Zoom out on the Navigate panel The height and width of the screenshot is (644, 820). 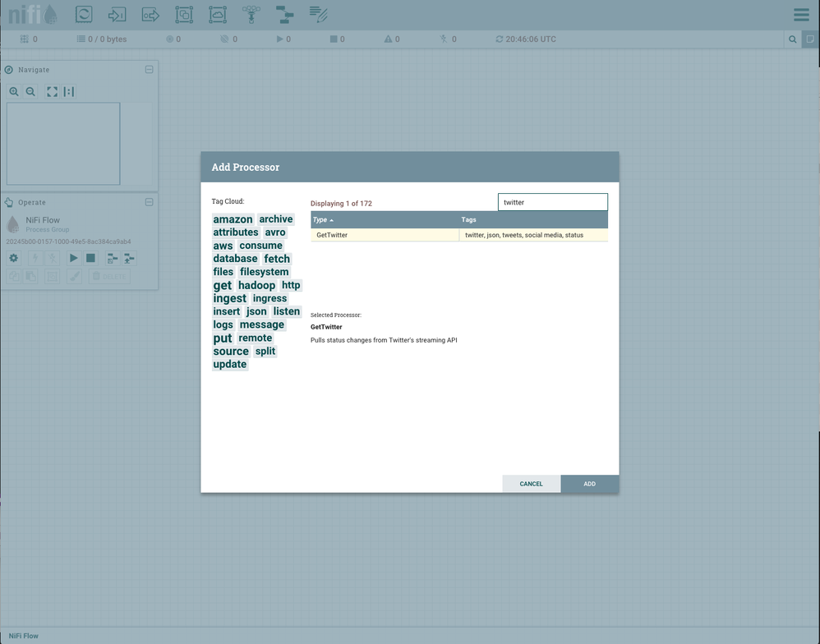[31, 91]
